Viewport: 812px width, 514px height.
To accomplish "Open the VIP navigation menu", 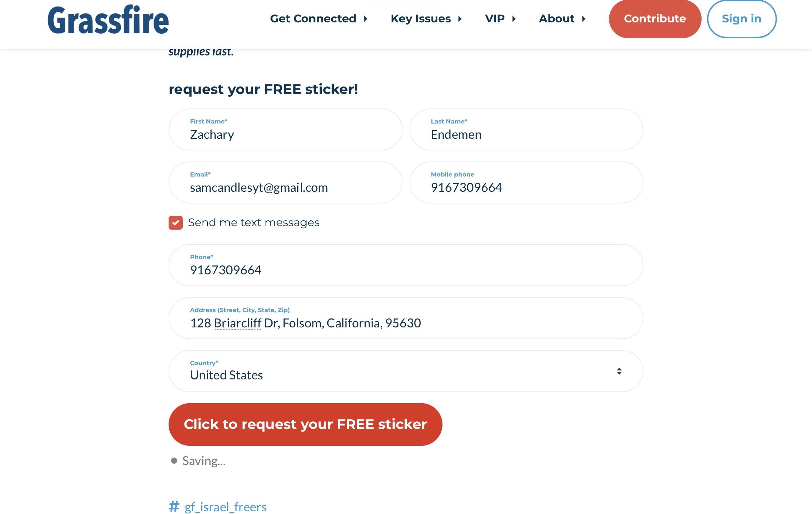I will point(500,19).
